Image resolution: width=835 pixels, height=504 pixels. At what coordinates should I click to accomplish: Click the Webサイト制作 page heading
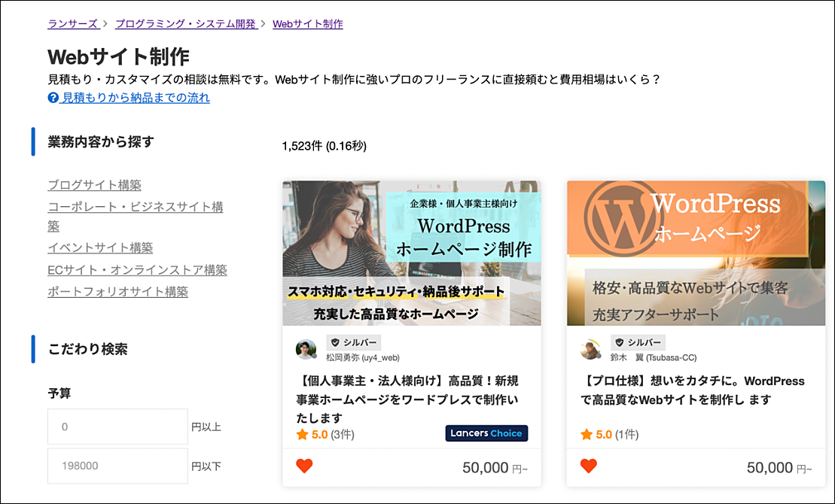118,57
